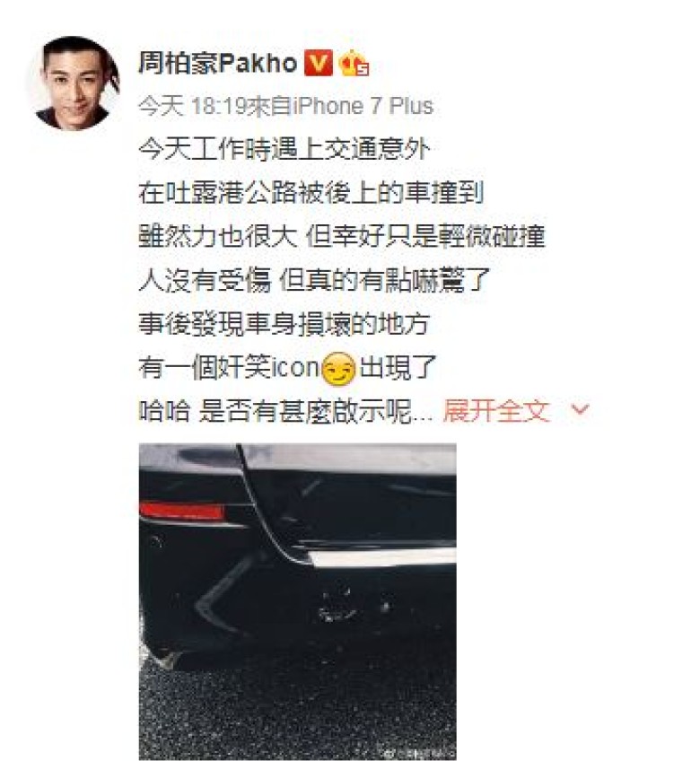Click the smirking emoji in the post
This screenshot has width=700, height=770.
click(x=338, y=368)
